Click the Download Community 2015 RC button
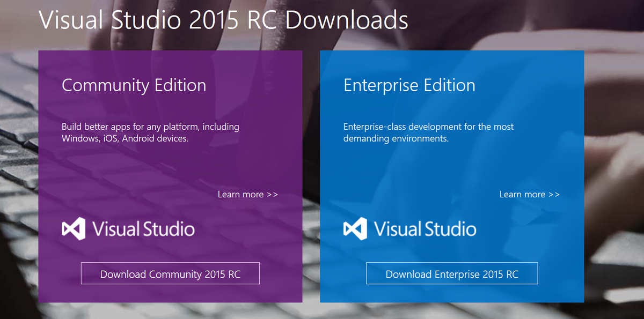 click(170, 273)
